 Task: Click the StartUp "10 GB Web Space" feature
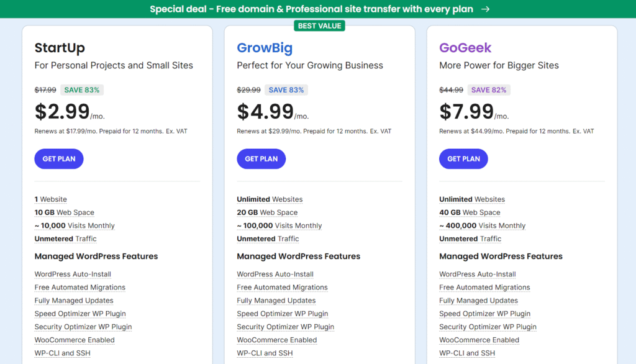coord(65,212)
